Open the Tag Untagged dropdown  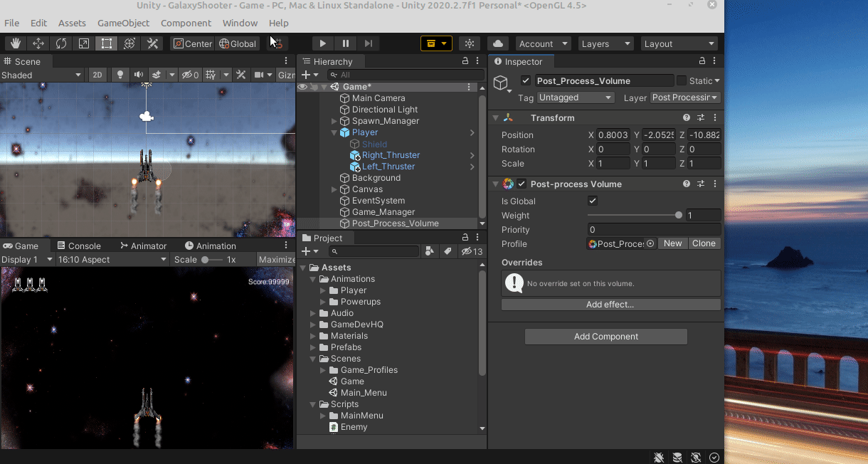[576, 97]
